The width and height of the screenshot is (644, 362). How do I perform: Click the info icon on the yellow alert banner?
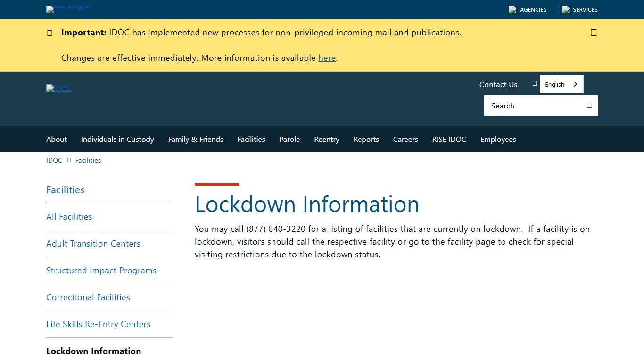pos(50,33)
